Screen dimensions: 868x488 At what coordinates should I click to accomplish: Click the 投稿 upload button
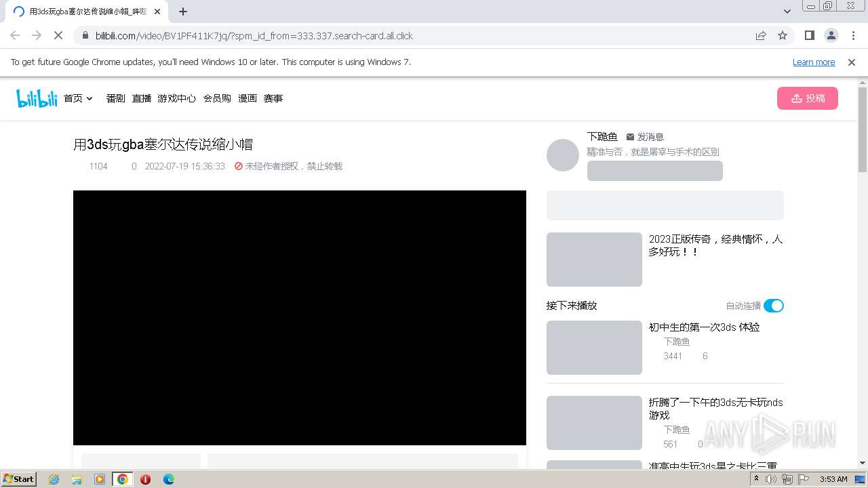(808, 98)
